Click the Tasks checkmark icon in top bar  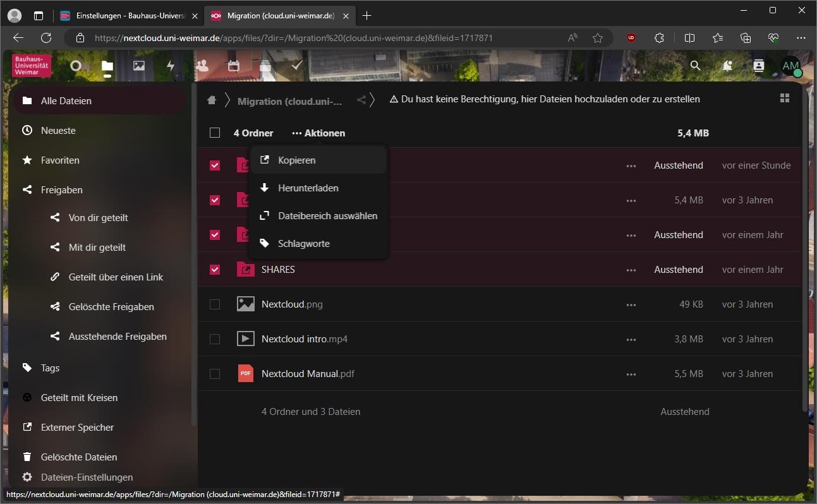[x=297, y=66]
